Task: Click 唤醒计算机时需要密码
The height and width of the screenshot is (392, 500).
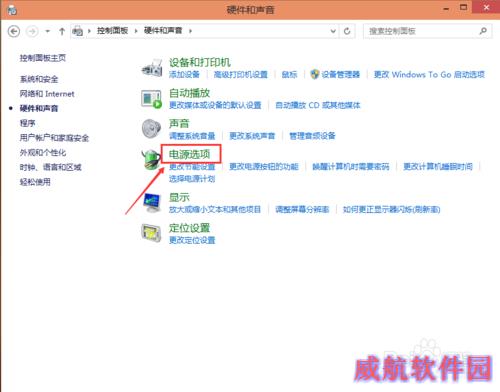Action: 351,167
